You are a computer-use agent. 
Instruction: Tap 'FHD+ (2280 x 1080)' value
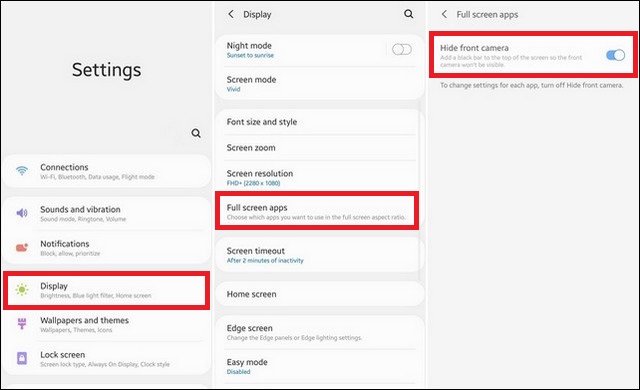[x=253, y=183]
